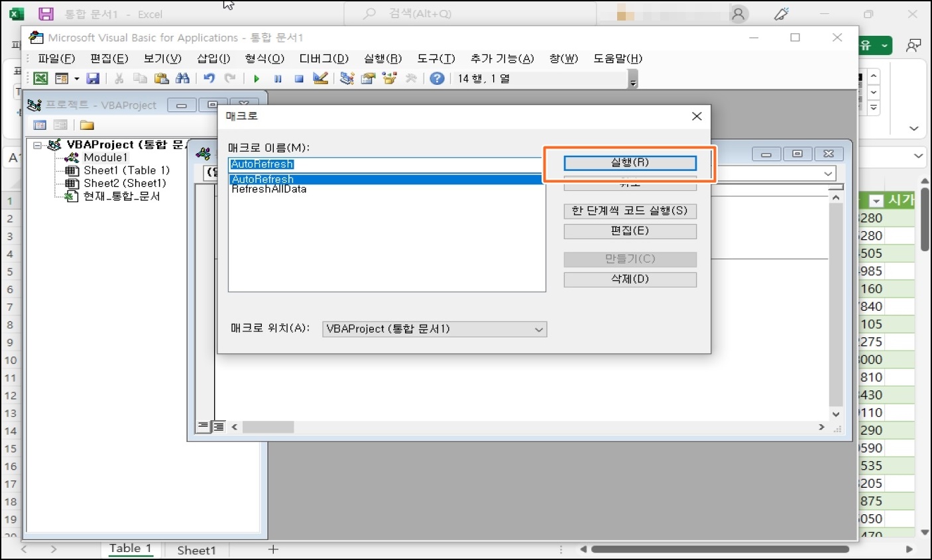
Task: Open the 도움말(H) menu
Action: 617,58
